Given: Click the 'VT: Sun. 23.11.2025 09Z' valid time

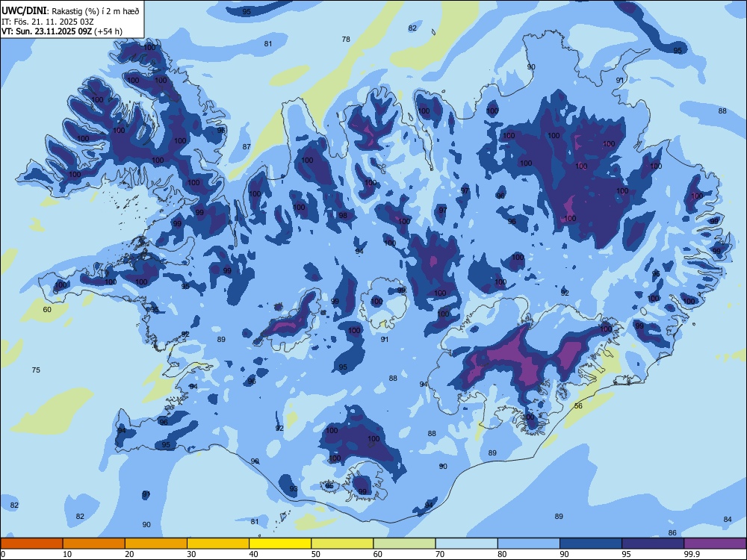Looking at the screenshot, I should point(46,31).
